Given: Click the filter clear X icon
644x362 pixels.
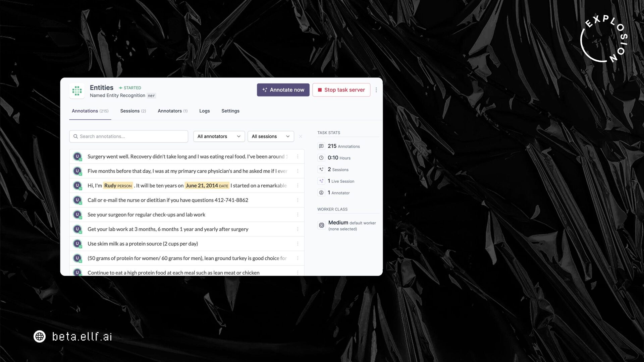Looking at the screenshot, I should click(x=301, y=136).
